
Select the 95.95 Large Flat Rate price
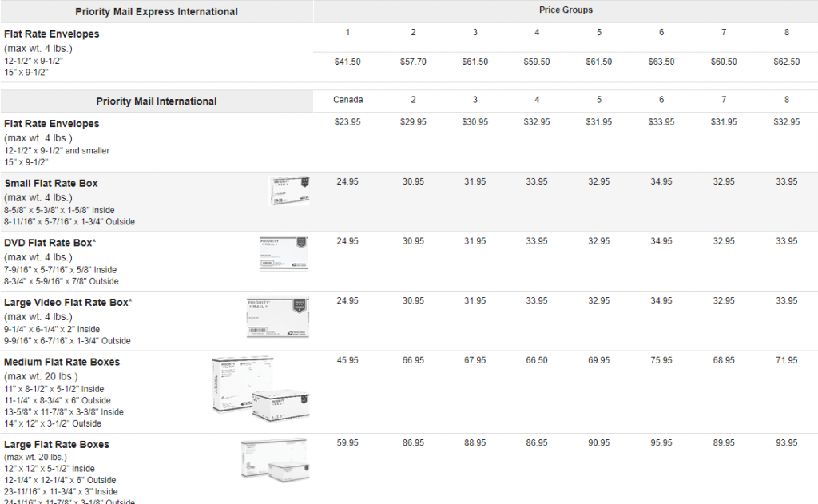pyautogui.click(x=661, y=443)
